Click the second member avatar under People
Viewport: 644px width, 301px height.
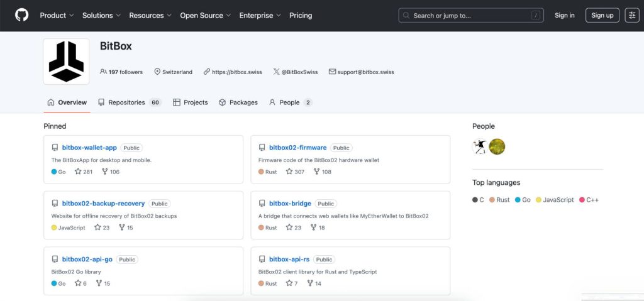(x=497, y=146)
